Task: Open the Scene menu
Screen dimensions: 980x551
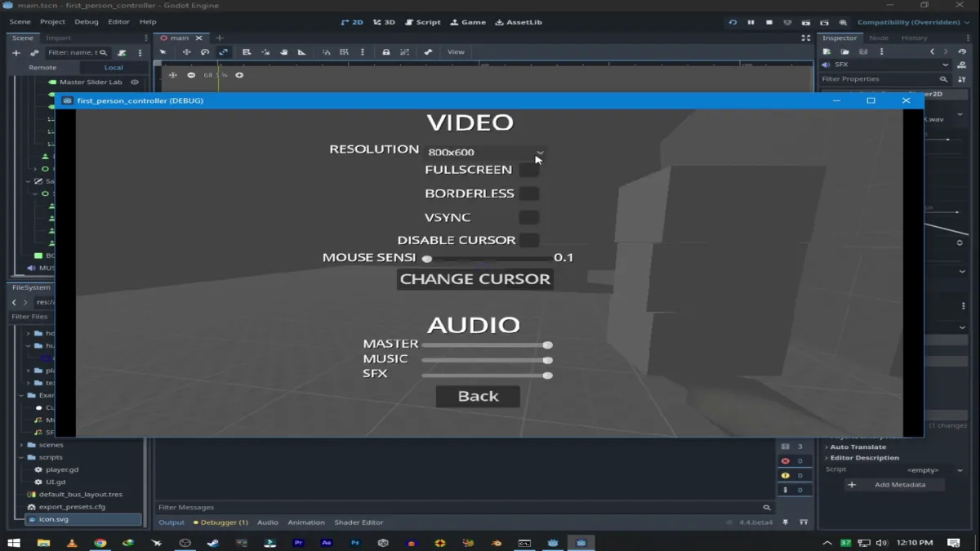Action: point(20,22)
